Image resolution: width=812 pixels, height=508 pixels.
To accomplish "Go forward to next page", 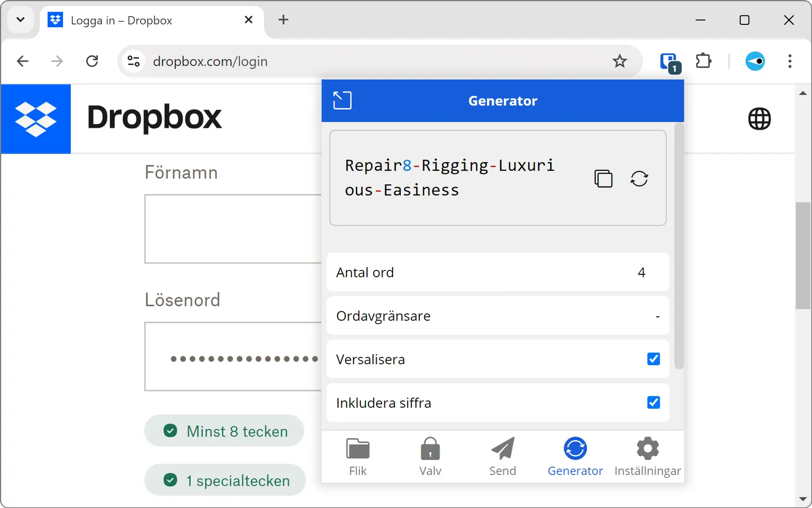I will [57, 61].
